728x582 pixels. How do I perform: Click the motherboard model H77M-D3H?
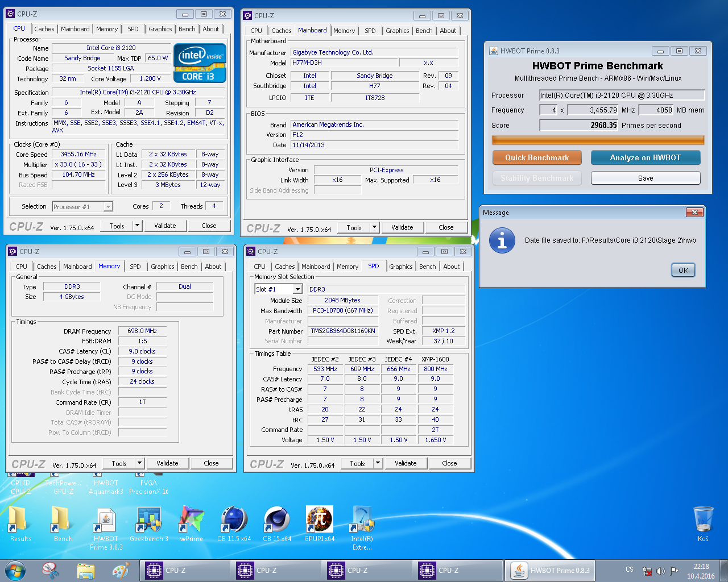[x=344, y=63]
